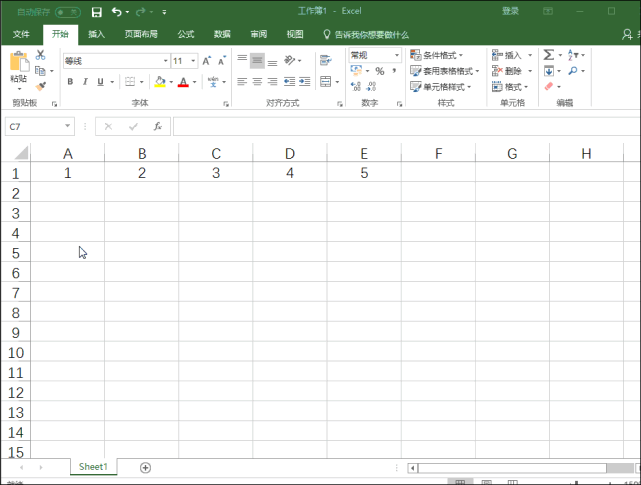The image size is (641, 485).
Task: Switch to the 公式 Formulas tab
Action: click(186, 34)
